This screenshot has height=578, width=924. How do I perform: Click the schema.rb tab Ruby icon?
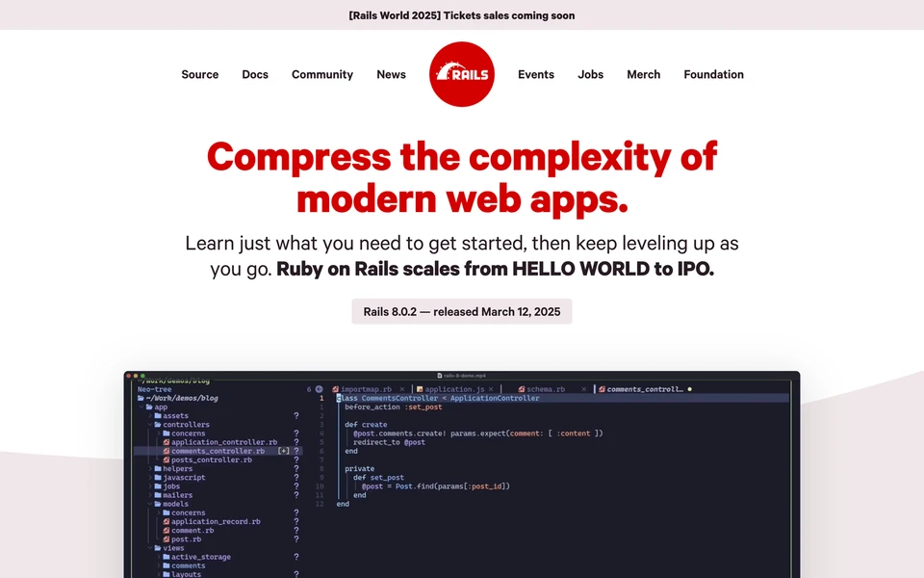521,389
